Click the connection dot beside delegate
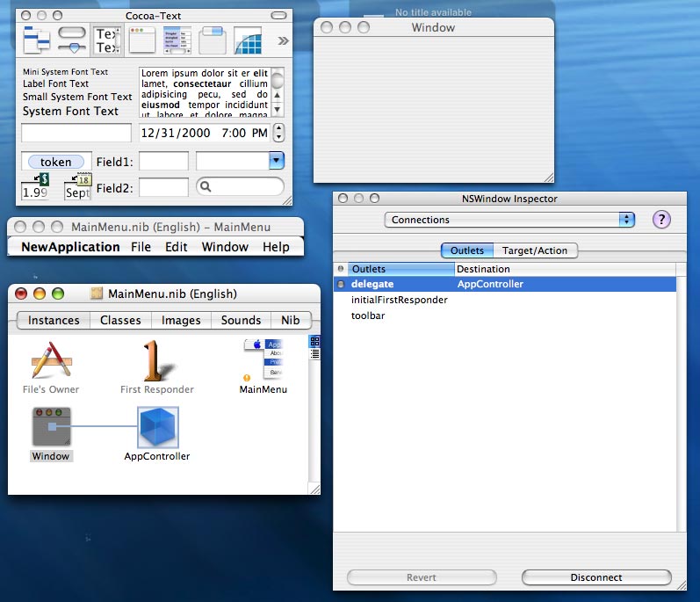 [x=341, y=284]
